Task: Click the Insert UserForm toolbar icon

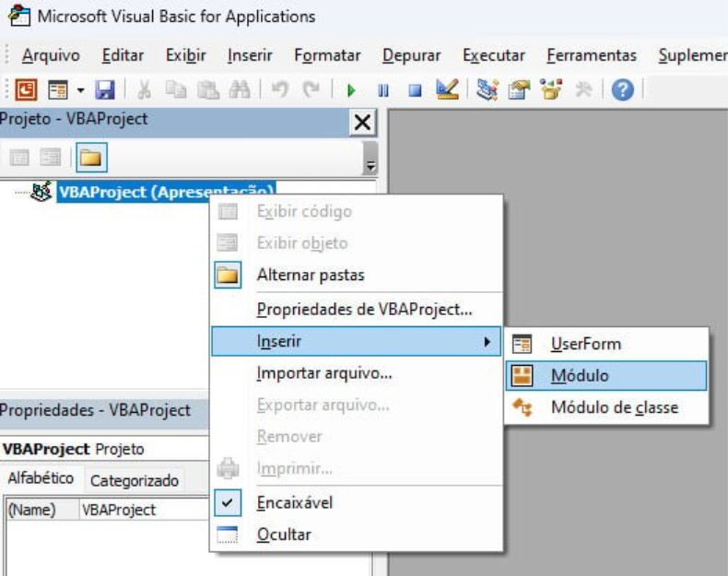Action: point(58,89)
